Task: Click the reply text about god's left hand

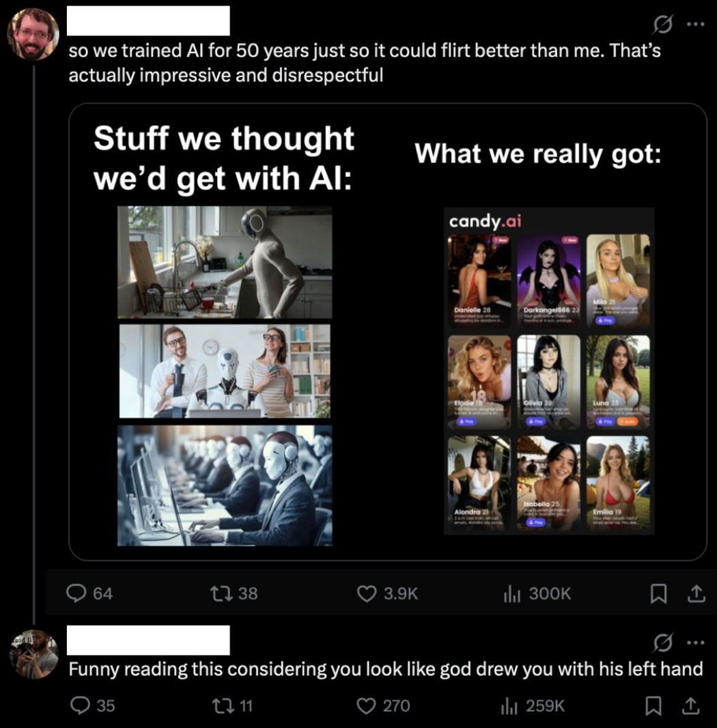Action: (386, 669)
